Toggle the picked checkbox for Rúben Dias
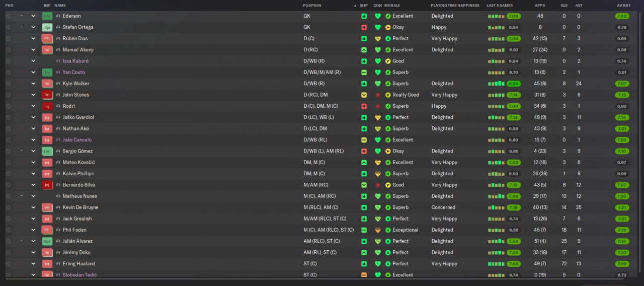 coord(8,39)
